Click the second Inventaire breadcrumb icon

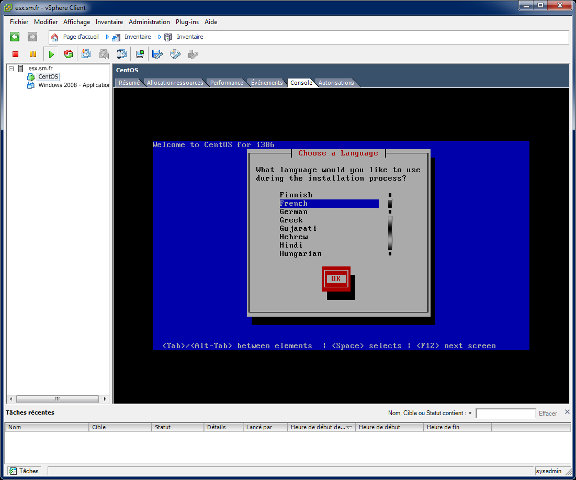(x=168, y=37)
